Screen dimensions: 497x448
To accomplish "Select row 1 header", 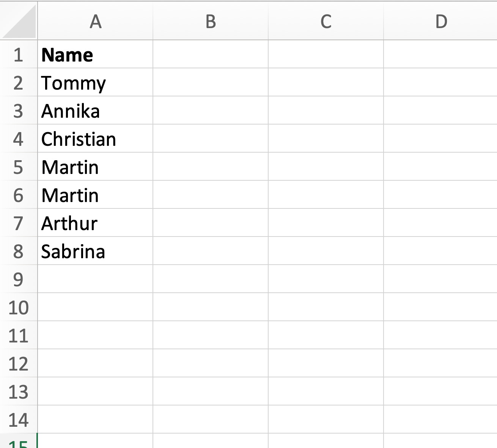I will 18,55.
